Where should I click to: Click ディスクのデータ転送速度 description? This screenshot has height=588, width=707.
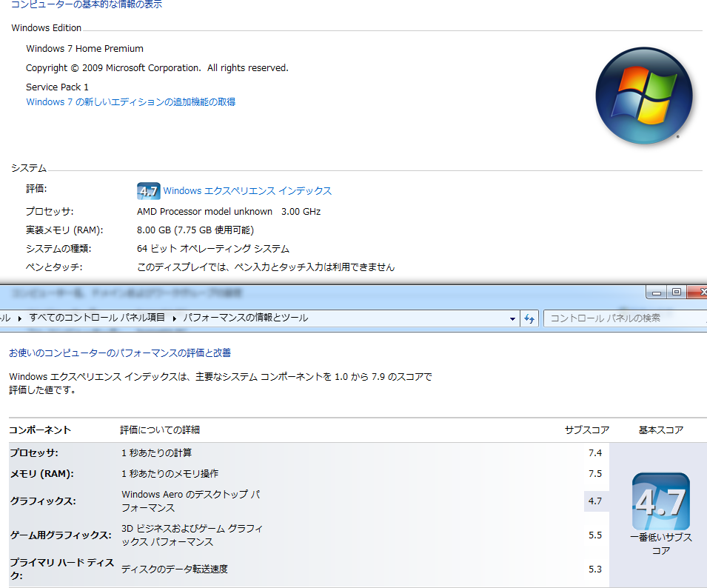[175, 569]
